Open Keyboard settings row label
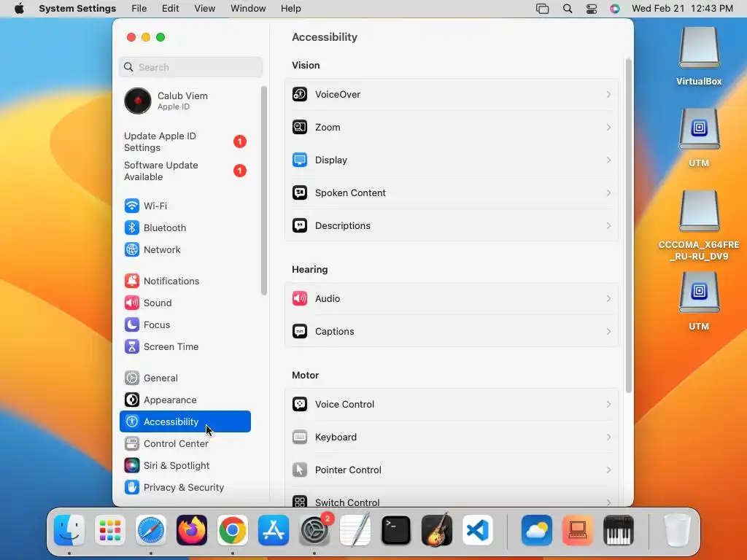747x560 pixels. point(336,437)
